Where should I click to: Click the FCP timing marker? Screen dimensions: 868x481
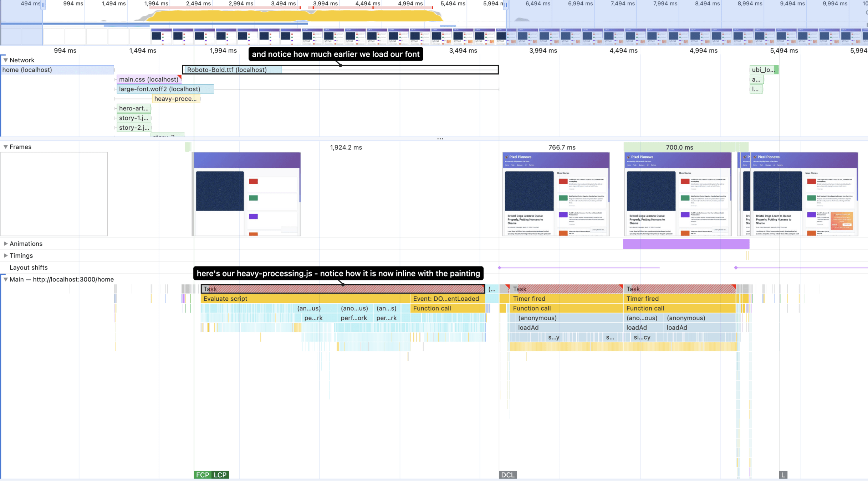coord(202,475)
